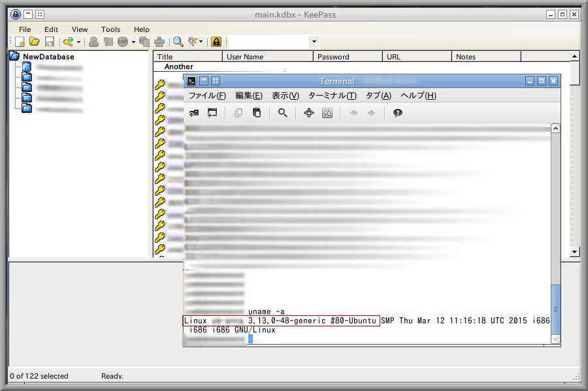This screenshot has width=588, height=391.
Task: Click the Terminal new window icon
Action: click(x=212, y=113)
